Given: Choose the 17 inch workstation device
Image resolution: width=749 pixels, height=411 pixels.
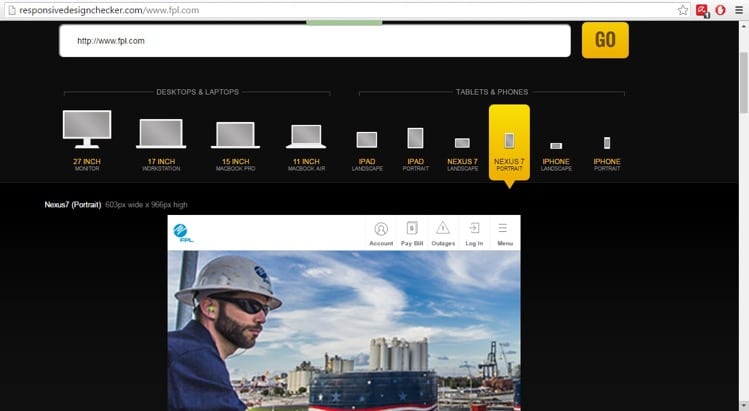Looking at the screenshot, I should [x=162, y=134].
